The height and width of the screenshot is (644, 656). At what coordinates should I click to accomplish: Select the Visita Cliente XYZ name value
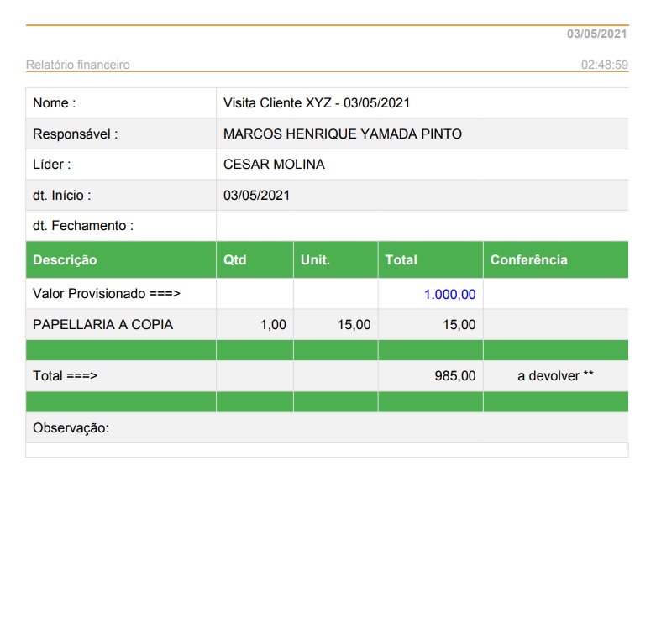click(x=316, y=103)
